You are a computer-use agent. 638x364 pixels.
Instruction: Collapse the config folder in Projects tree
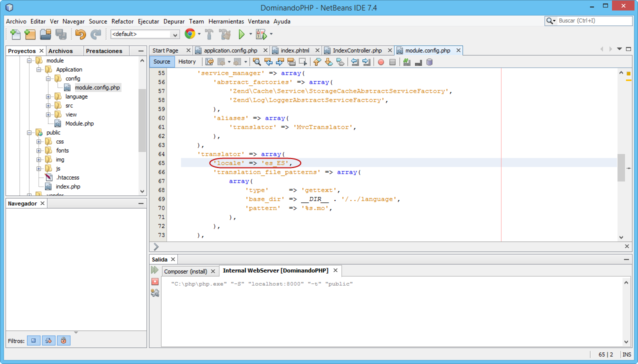click(47, 78)
